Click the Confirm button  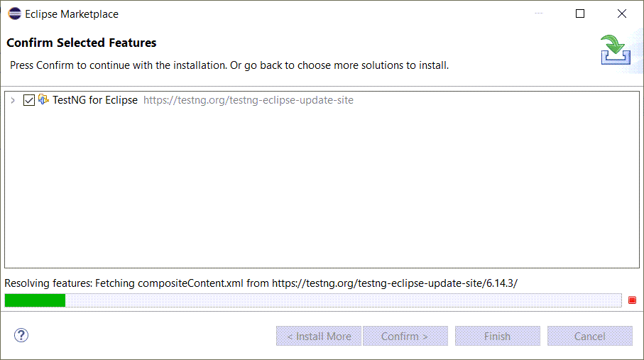click(x=405, y=336)
